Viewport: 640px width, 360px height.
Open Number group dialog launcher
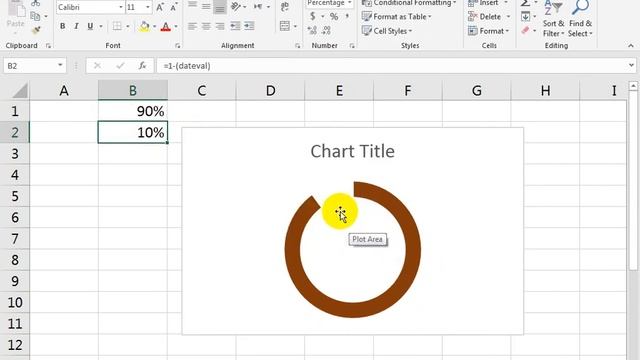[352, 46]
